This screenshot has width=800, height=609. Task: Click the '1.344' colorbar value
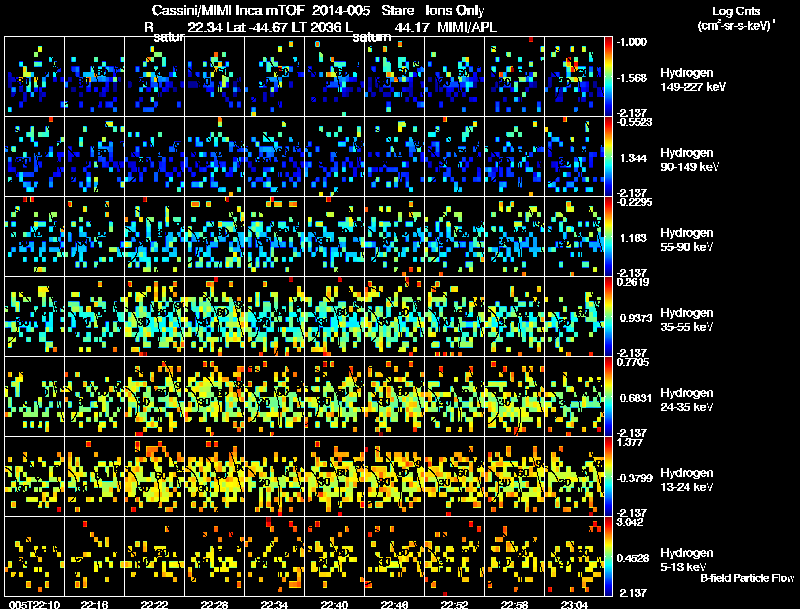[x=634, y=158]
